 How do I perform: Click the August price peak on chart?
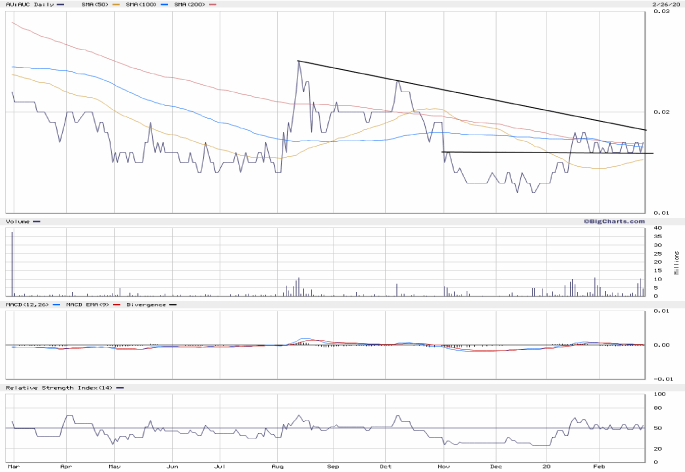(299, 62)
